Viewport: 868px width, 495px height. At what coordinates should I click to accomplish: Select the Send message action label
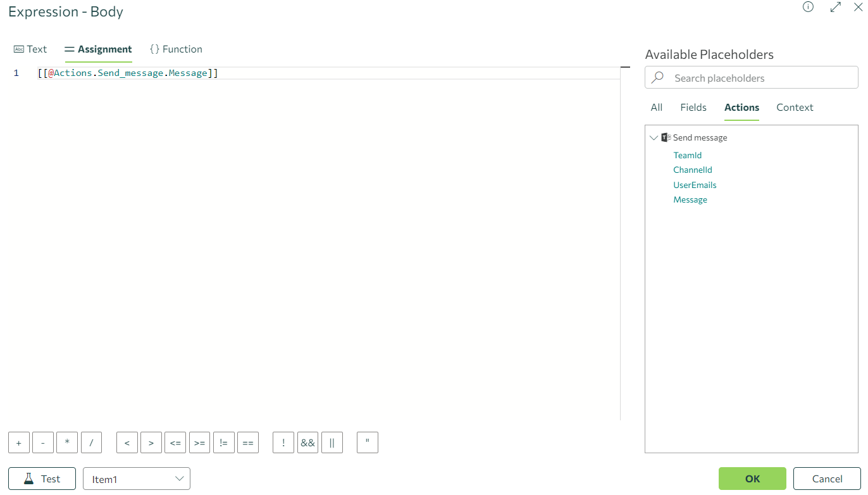pyautogui.click(x=700, y=137)
